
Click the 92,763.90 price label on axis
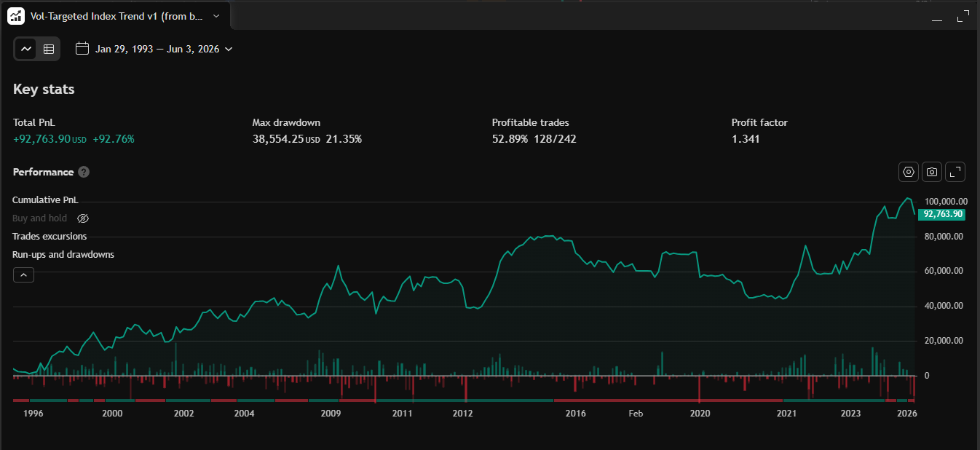pyautogui.click(x=941, y=214)
